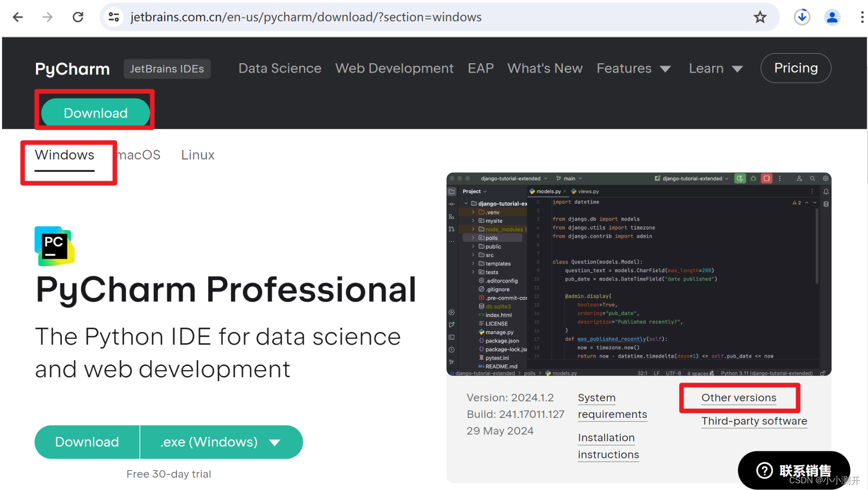Click the Pricing button
Viewport: 868px width, 490px height.
point(796,68)
